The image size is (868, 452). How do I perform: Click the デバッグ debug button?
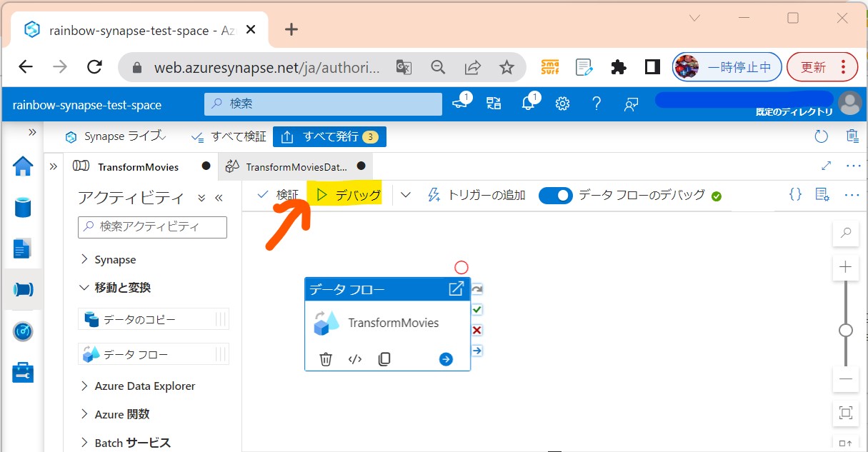349,194
